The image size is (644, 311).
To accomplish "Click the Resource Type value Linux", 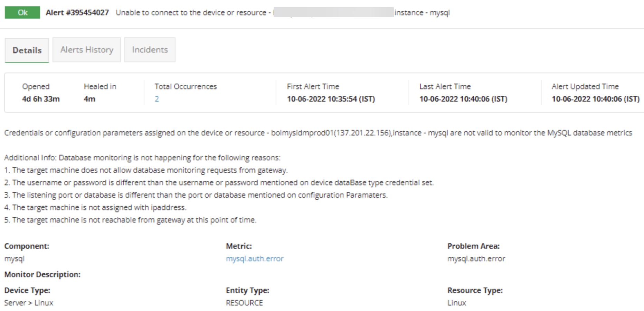I will [x=457, y=303].
